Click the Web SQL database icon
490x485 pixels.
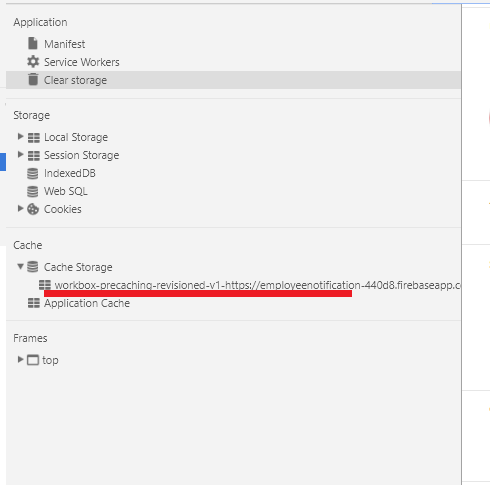[x=33, y=191]
